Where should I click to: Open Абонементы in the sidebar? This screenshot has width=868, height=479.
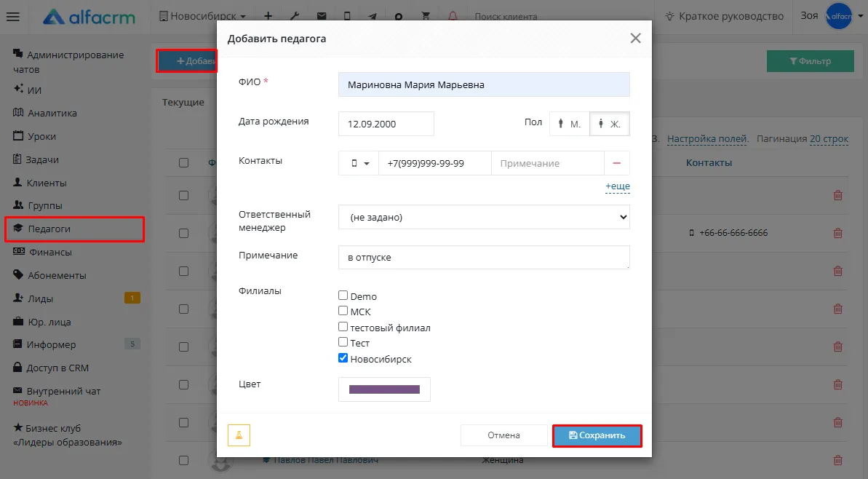click(49, 275)
